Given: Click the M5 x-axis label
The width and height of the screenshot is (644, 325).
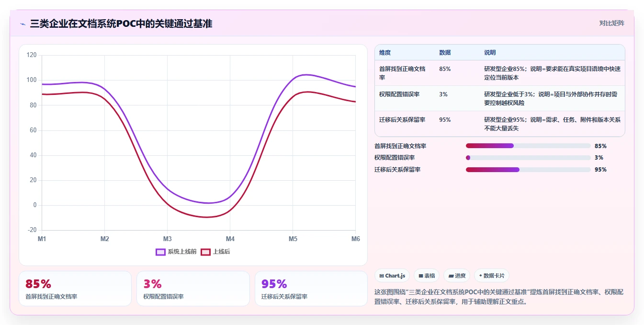Looking at the screenshot, I should coord(293,239).
